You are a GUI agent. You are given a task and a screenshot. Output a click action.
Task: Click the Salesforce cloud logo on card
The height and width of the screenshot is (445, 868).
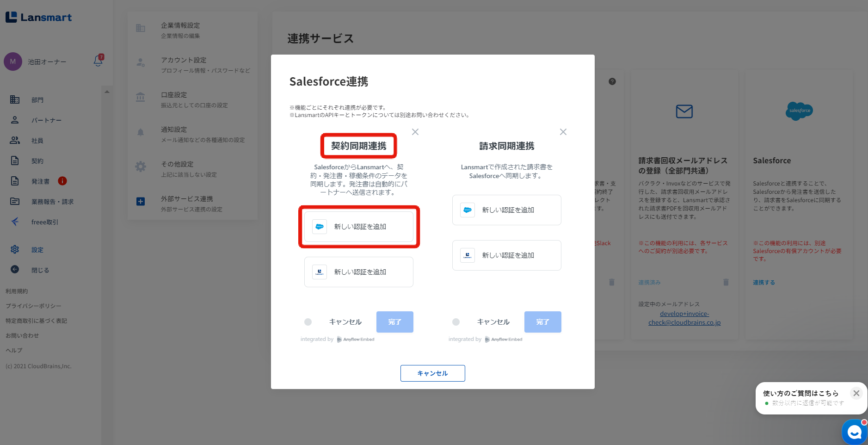[x=799, y=111]
